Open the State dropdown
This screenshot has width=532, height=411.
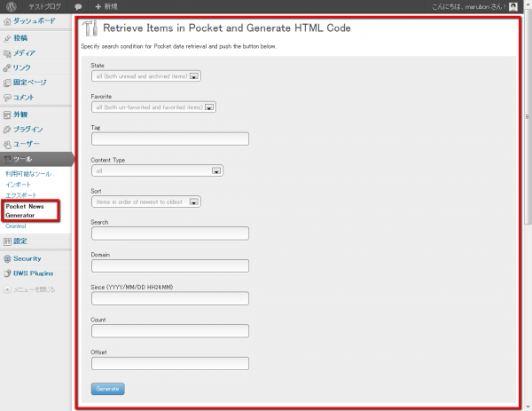(x=146, y=76)
